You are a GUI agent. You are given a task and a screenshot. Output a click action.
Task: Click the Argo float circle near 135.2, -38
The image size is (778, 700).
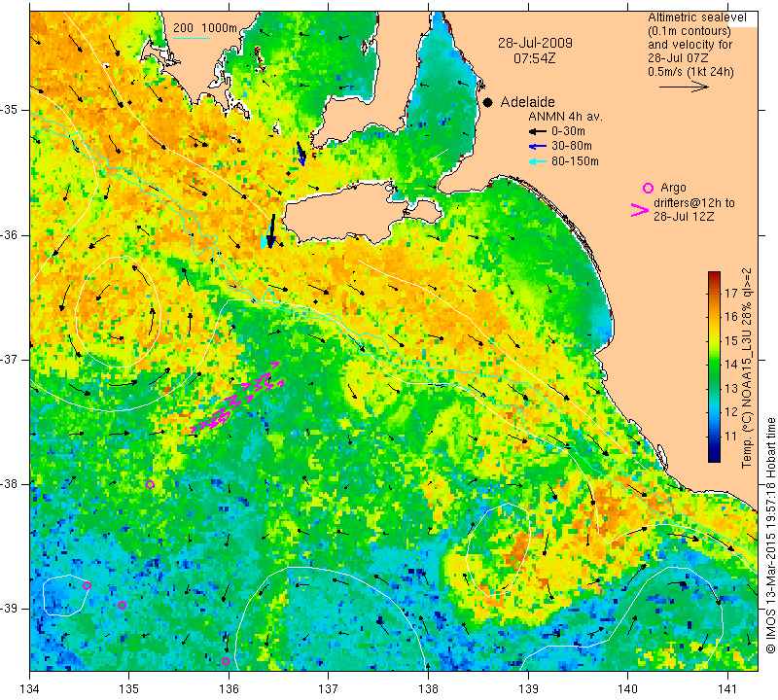tap(151, 485)
